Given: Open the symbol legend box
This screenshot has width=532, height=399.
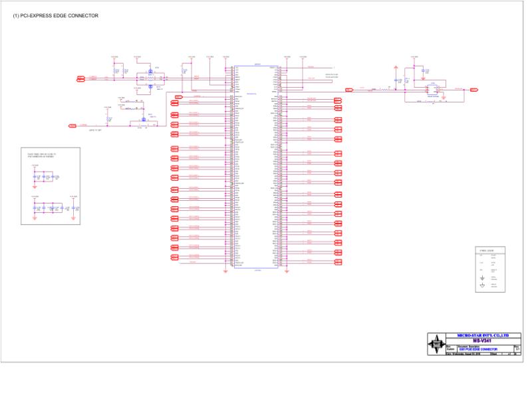Looking at the screenshot, I should (490, 269).
